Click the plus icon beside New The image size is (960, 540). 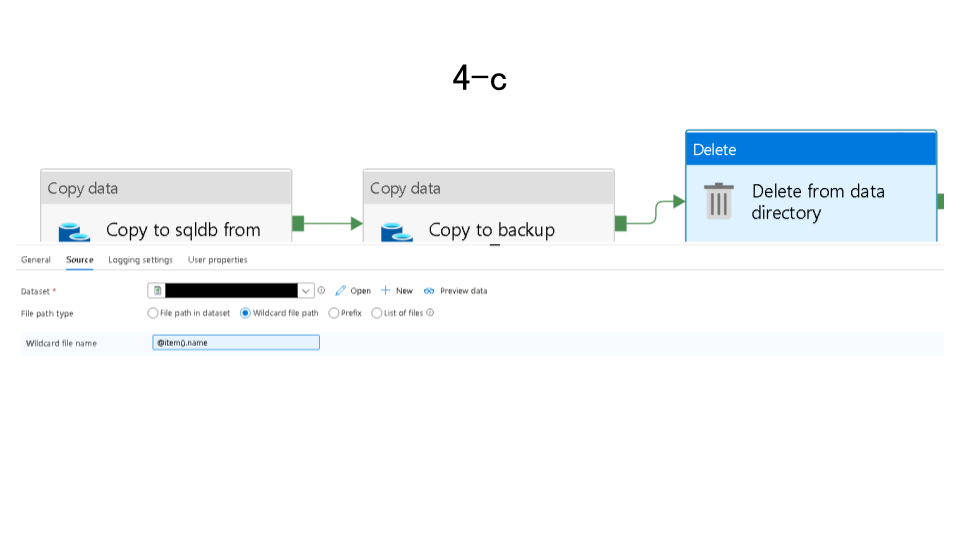(x=385, y=290)
